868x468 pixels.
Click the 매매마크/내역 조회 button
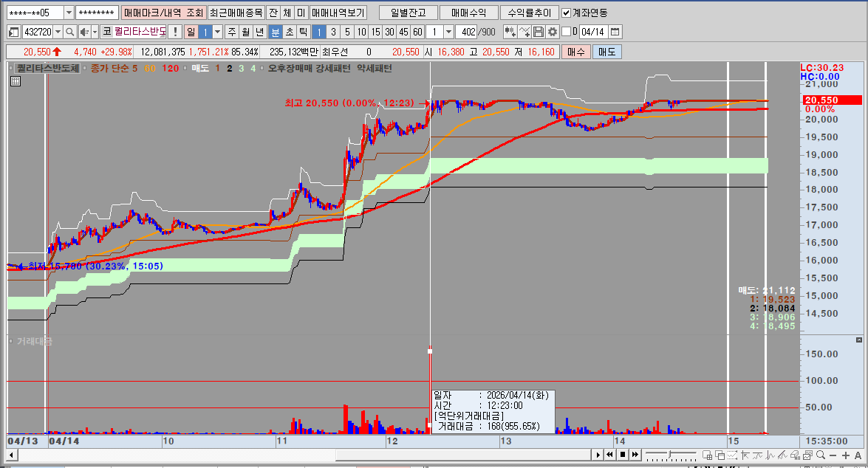click(163, 13)
